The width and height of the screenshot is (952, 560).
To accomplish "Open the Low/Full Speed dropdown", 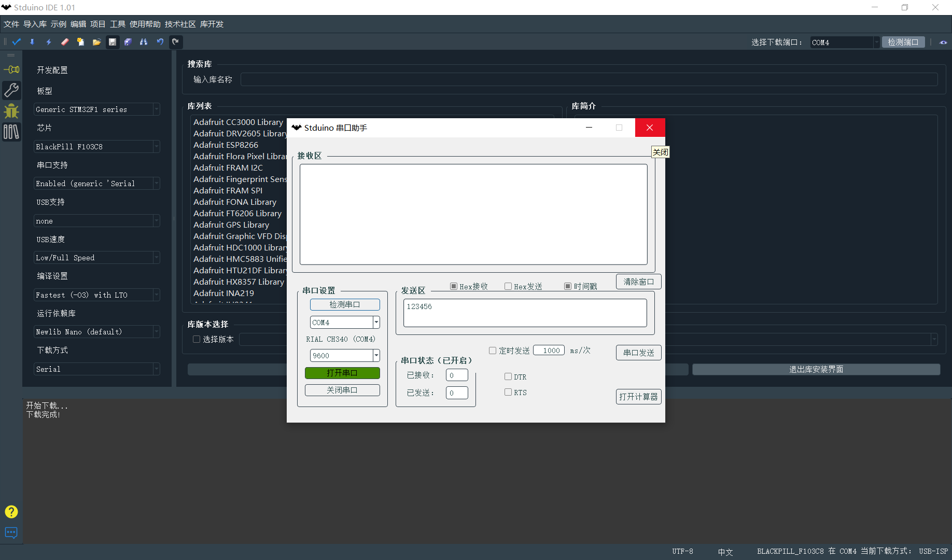I will click(97, 258).
